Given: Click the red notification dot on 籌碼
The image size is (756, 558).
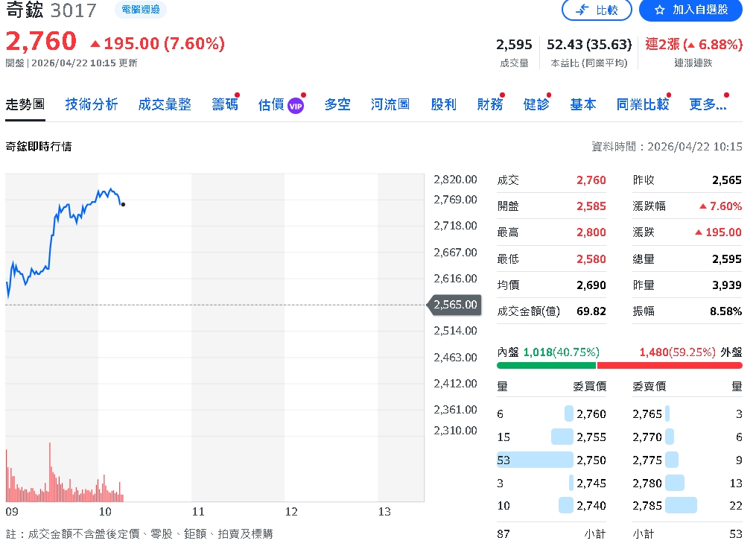Looking at the screenshot, I should (237, 94).
